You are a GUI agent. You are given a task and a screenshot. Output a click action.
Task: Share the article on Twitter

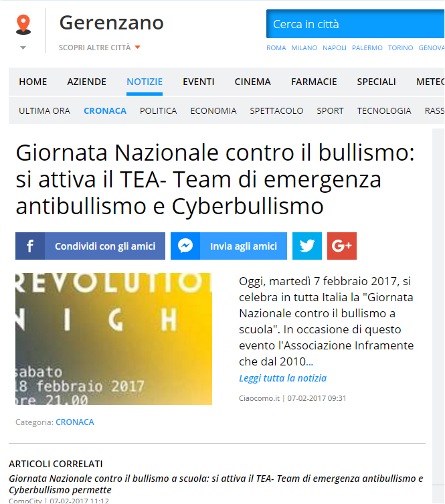pyautogui.click(x=307, y=246)
